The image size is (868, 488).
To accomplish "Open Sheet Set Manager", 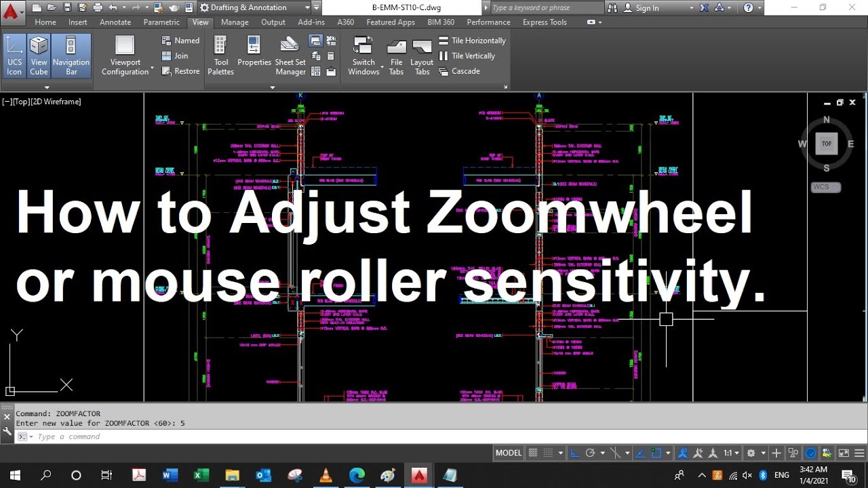I will tap(290, 56).
